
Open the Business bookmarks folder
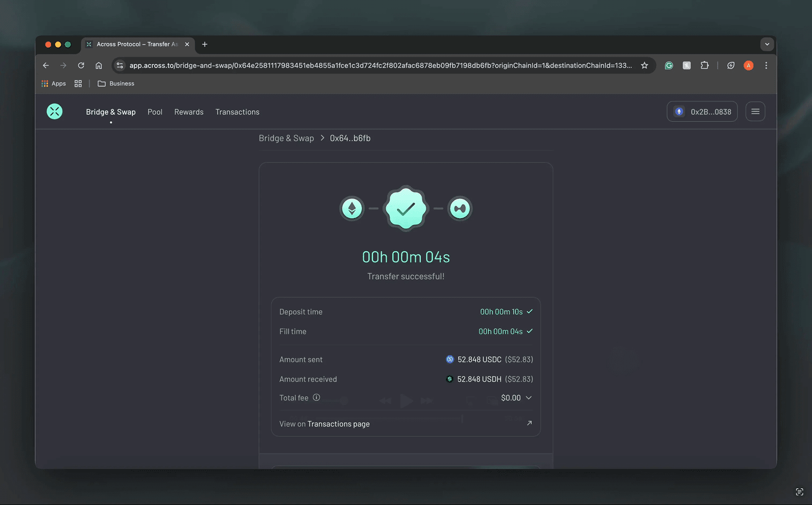pos(116,84)
